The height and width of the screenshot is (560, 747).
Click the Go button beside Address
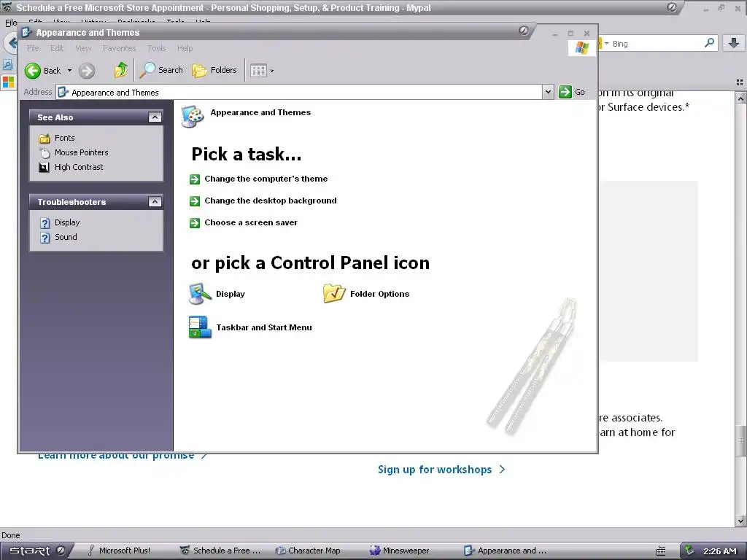(x=572, y=92)
